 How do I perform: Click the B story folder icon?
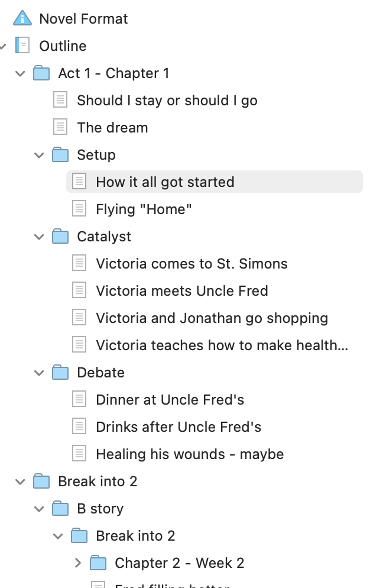pyautogui.click(x=60, y=509)
